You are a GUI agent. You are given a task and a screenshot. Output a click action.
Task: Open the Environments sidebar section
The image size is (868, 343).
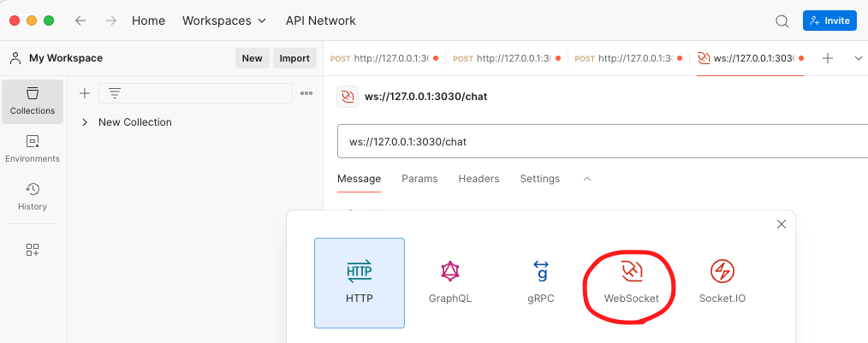pyautogui.click(x=33, y=150)
